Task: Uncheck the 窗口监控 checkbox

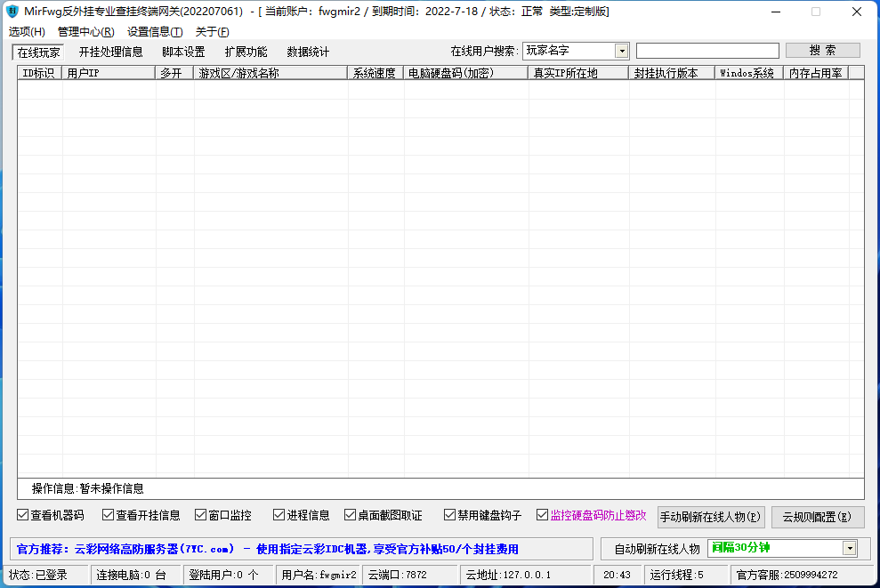Action: coord(200,515)
